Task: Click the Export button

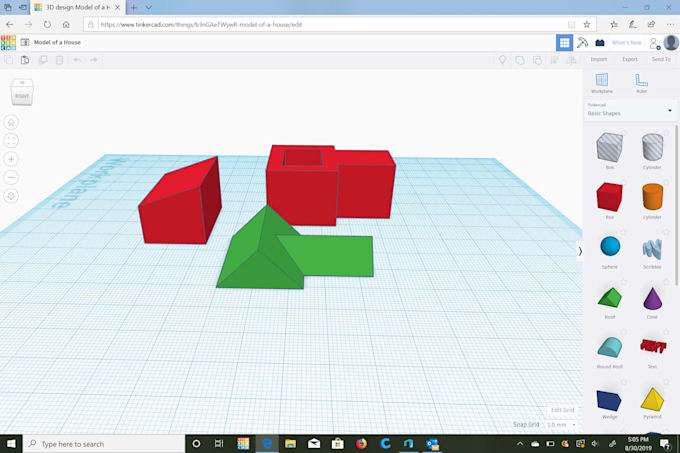Action: [x=630, y=59]
